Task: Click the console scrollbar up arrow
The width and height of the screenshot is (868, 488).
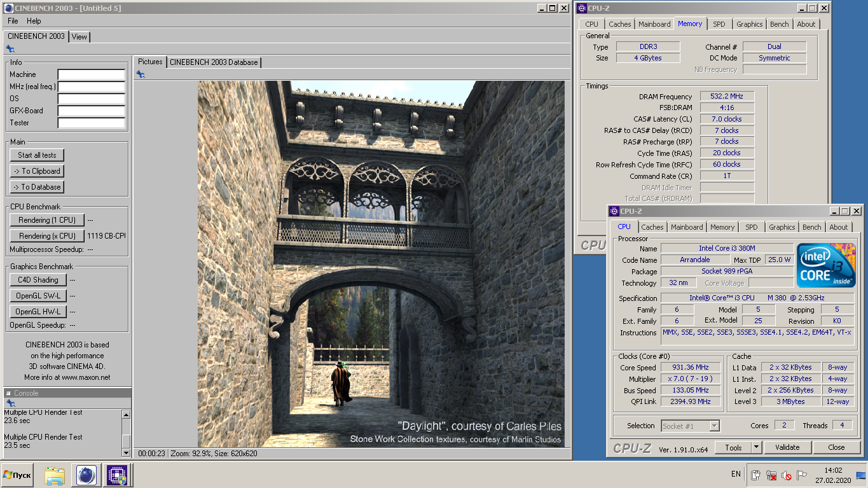Action: pos(126,414)
